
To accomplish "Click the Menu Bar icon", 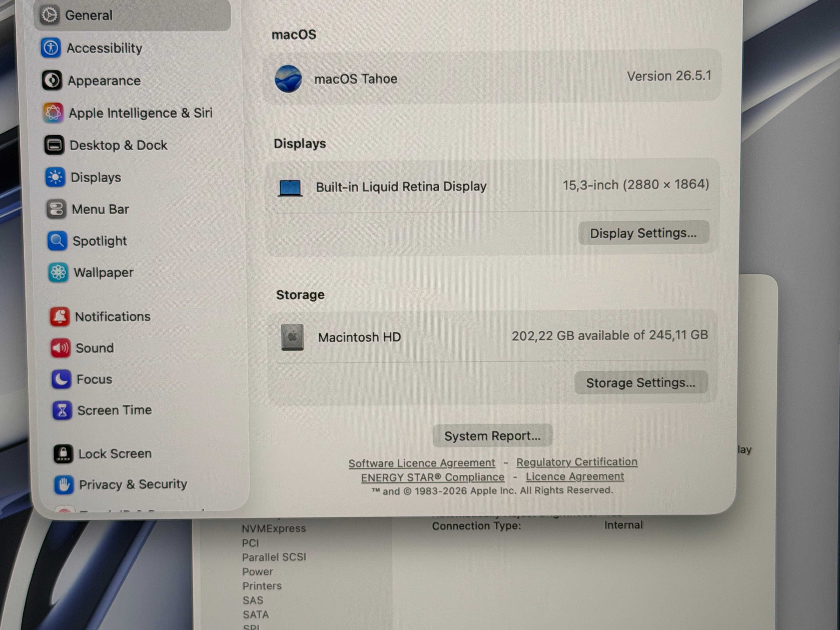I will click(57, 209).
